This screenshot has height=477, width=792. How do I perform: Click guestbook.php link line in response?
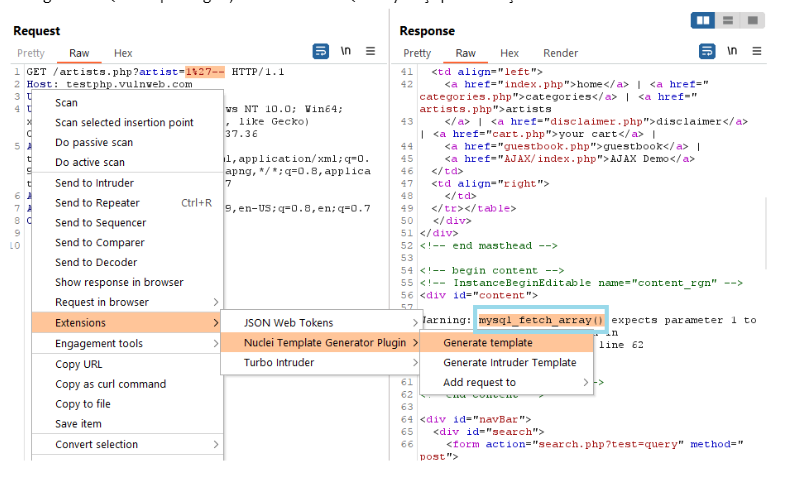tap(572, 146)
